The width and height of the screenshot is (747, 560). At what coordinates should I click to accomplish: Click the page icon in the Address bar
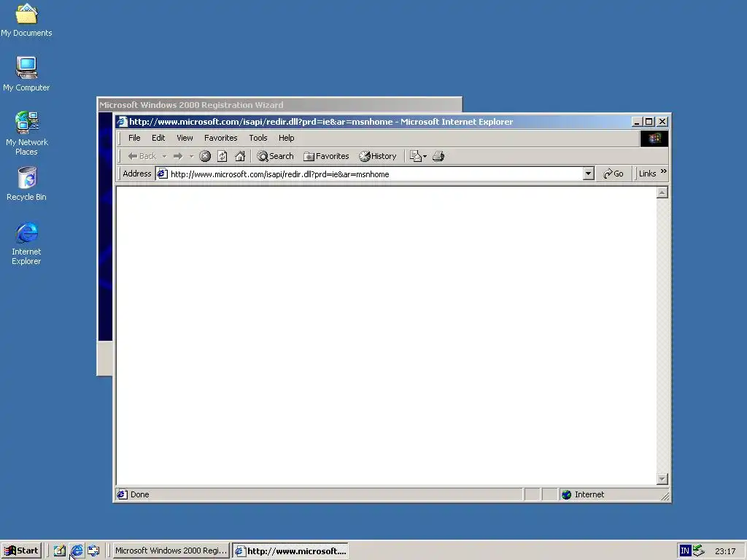pyautogui.click(x=163, y=174)
